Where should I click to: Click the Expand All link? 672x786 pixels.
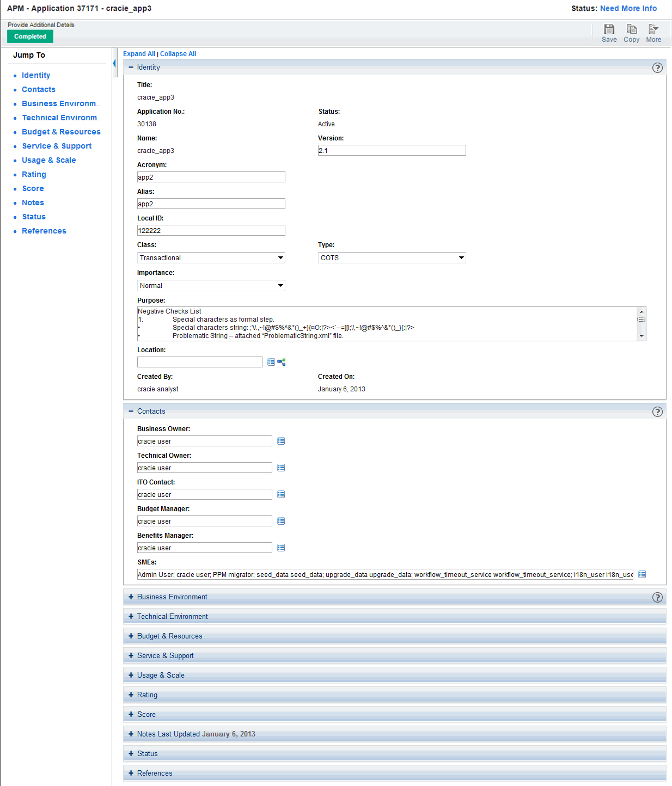tap(139, 54)
